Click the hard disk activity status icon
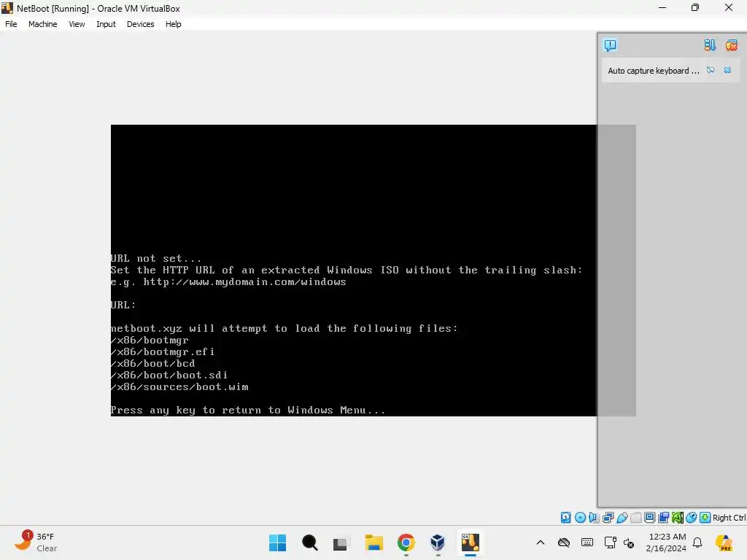 point(565,518)
